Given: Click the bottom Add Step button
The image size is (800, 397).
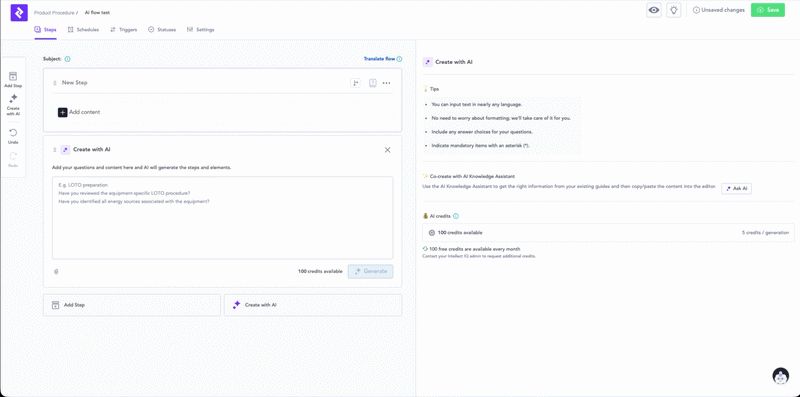Looking at the screenshot, I should (132, 305).
